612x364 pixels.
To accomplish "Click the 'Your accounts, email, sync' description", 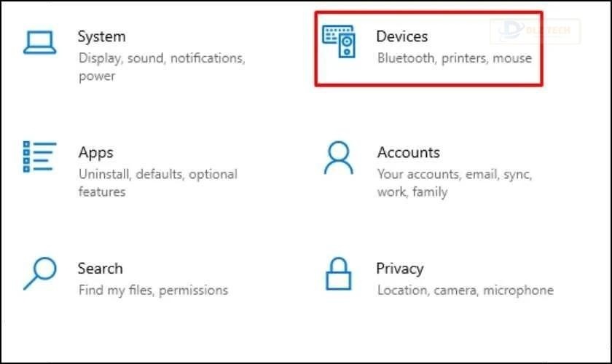I will (x=455, y=175).
